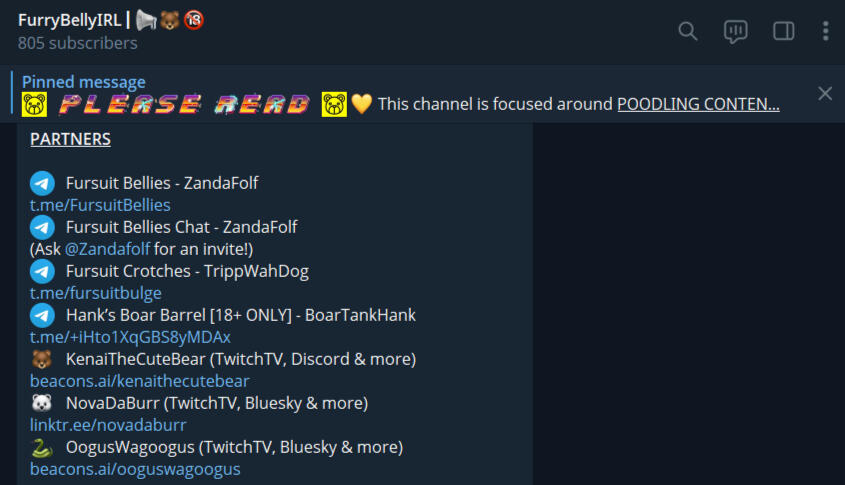Viewport: 845px width, 485px height.
Task: Open the channel search icon
Action: pyautogui.click(x=688, y=31)
